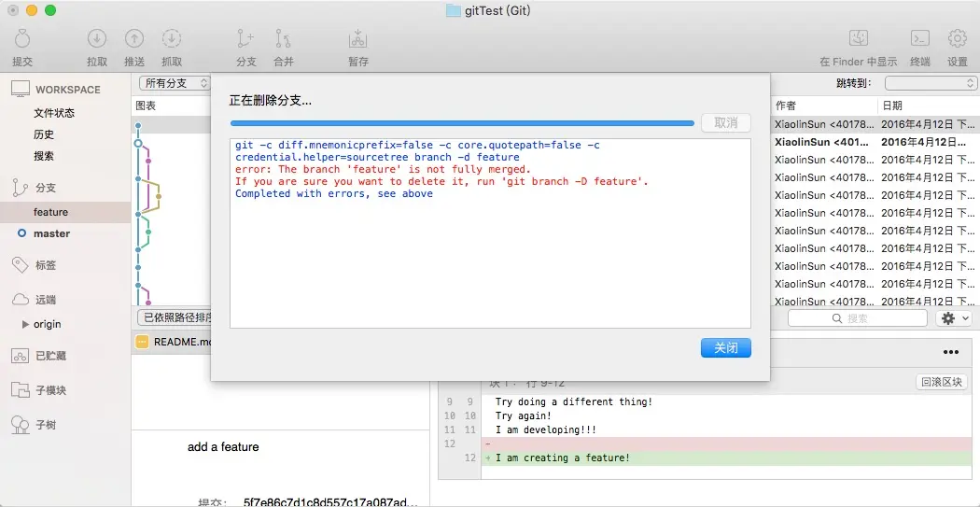Select Search (搜索) in sidebar
Screen dimensions: 980x507
coord(44,156)
